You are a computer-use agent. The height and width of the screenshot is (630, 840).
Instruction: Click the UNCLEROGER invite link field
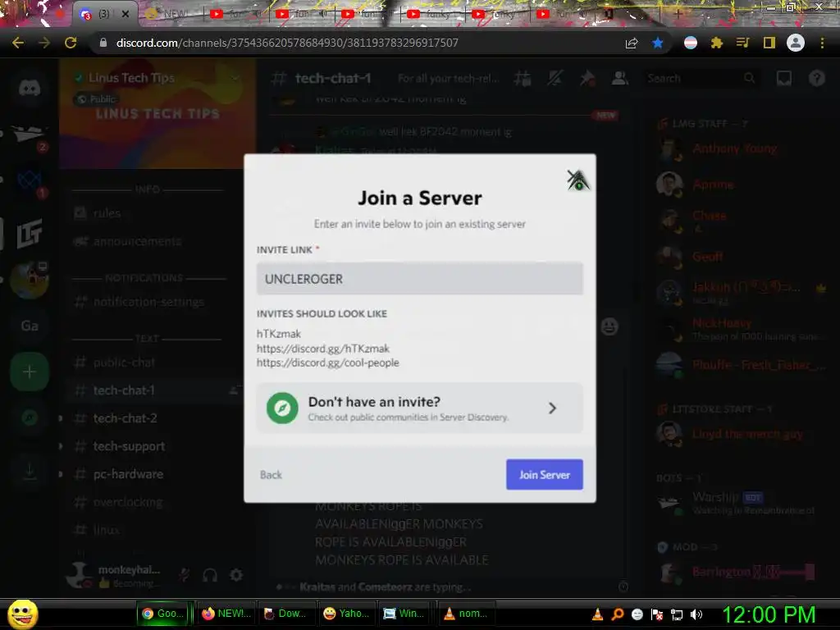pyautogui.click(x=419, y=279)
